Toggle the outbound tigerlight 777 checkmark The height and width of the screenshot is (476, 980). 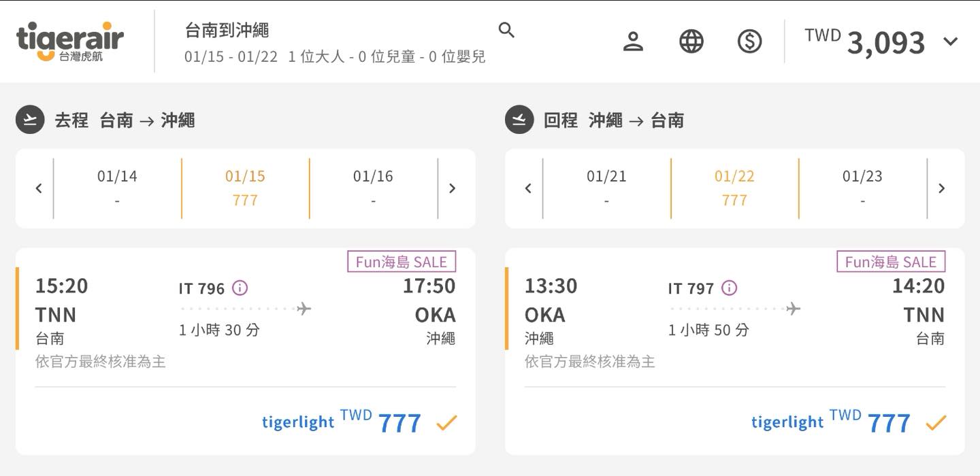(446, 424)
